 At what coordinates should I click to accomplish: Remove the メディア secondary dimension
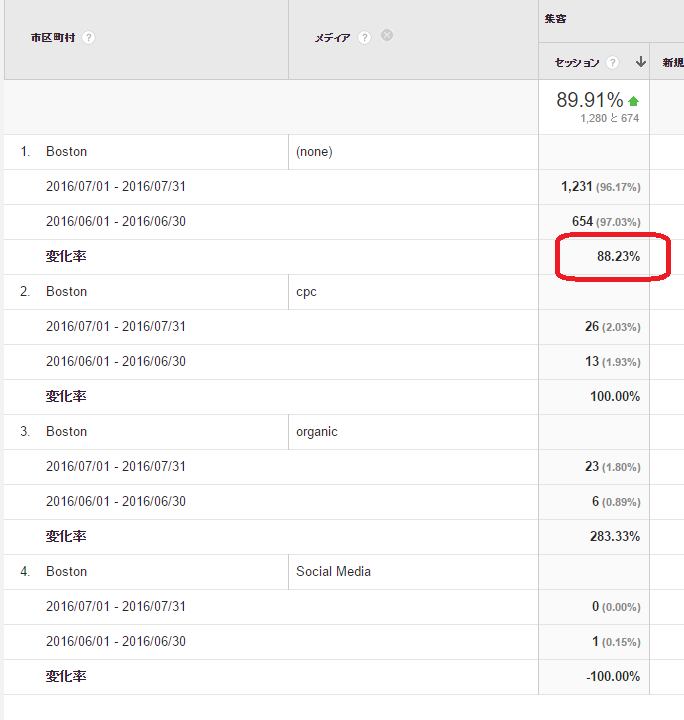click(x=387, y=36)
